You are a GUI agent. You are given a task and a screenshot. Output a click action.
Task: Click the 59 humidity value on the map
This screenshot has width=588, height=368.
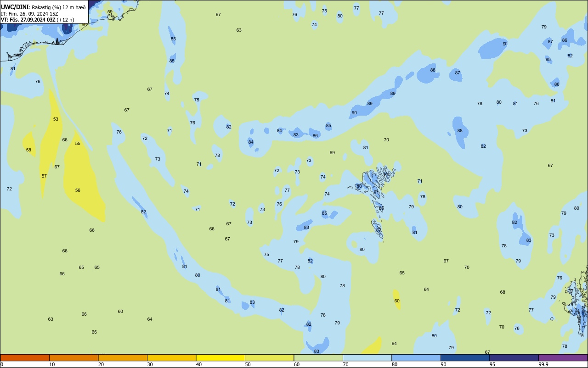tap(110, 12)
